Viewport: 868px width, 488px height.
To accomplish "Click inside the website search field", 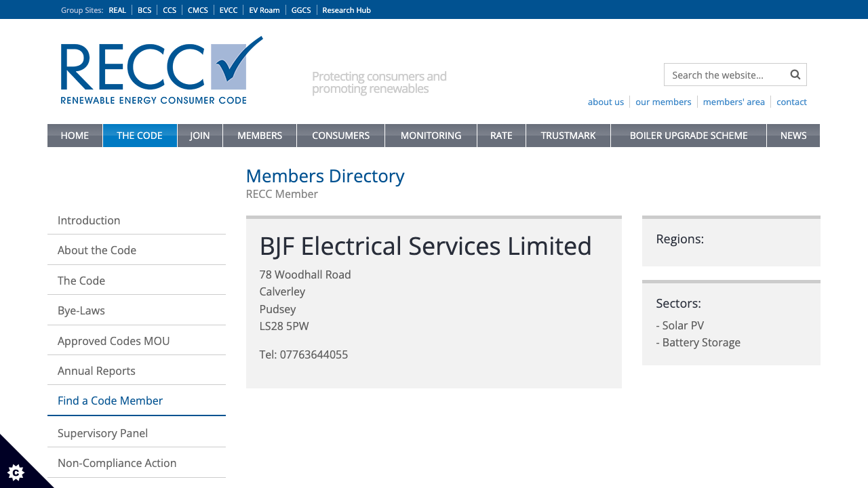I will [722, 75].
